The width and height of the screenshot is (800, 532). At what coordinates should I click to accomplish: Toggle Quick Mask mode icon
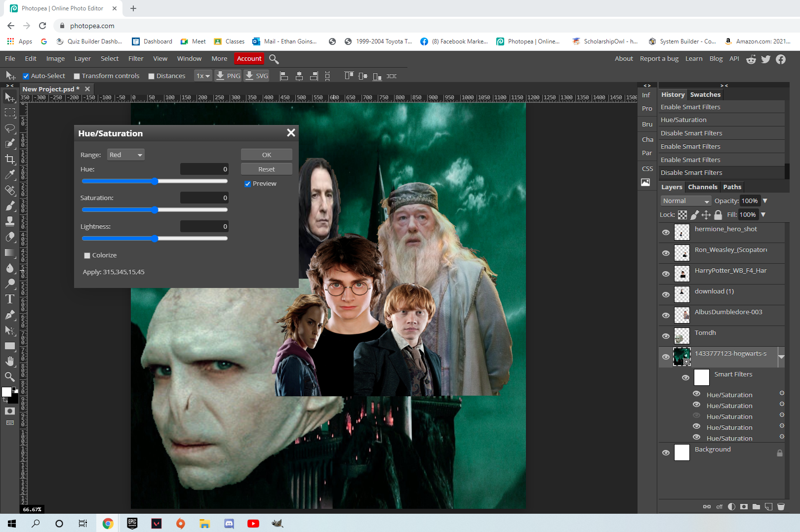pos(10,411)
